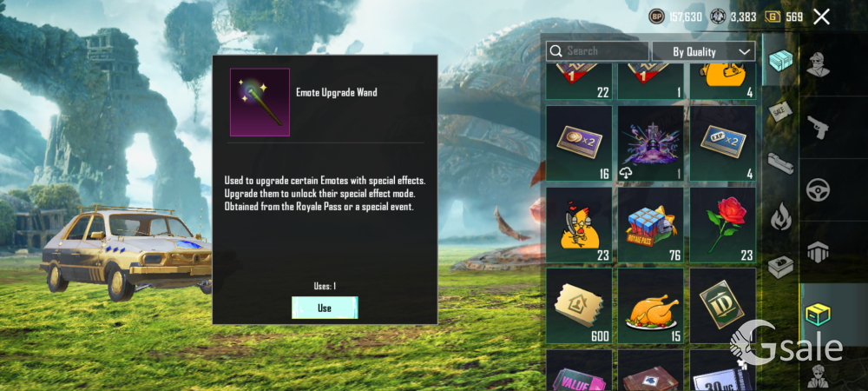Click the BP currency icon
868x391 pixels.
point(656,17)
